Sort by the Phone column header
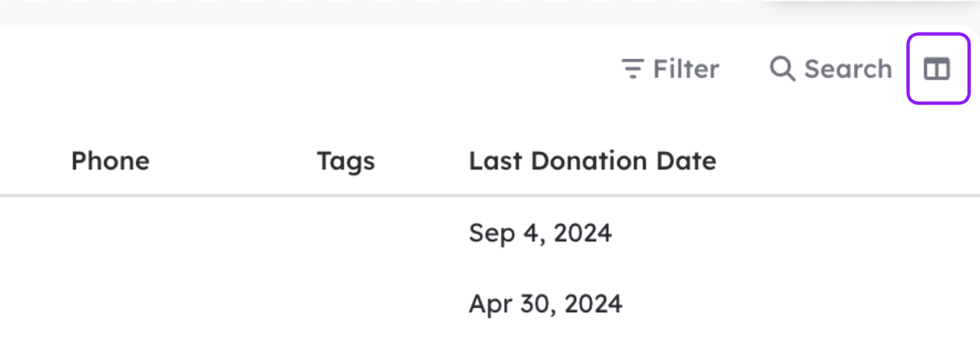 [x=110, y=161]
